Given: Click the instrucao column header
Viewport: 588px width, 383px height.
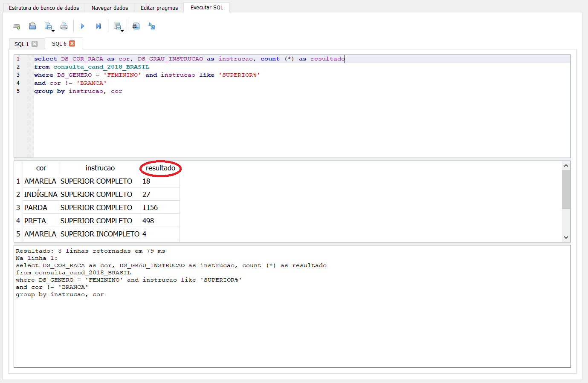Looking at the screenshot, I should (100, 168).
